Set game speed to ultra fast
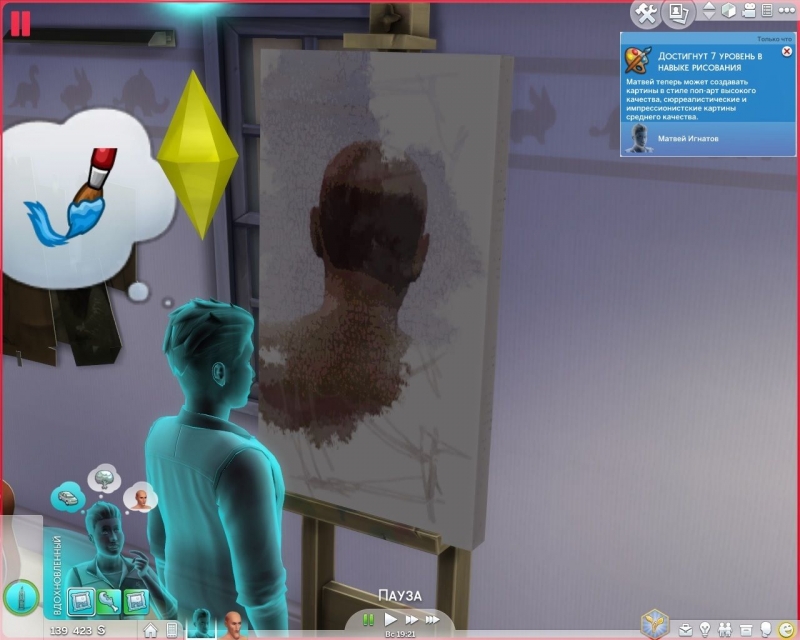The image size is (800, 640). pyautogui.click(x=432, y=620)
